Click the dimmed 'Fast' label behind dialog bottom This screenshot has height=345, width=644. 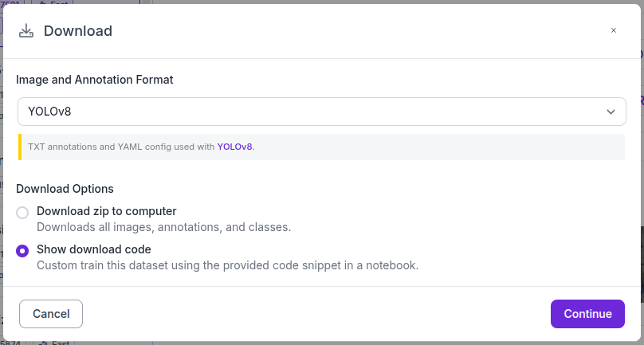point(60,343)
